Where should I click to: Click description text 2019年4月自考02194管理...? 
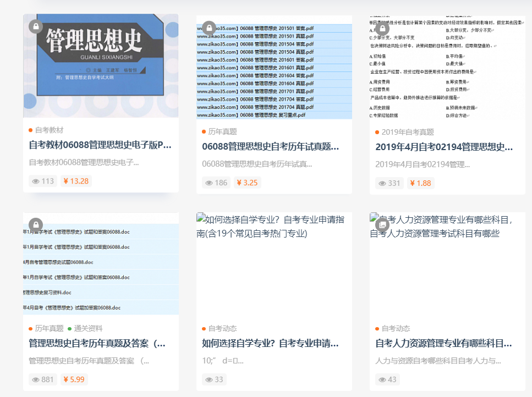tap(423, 164)
